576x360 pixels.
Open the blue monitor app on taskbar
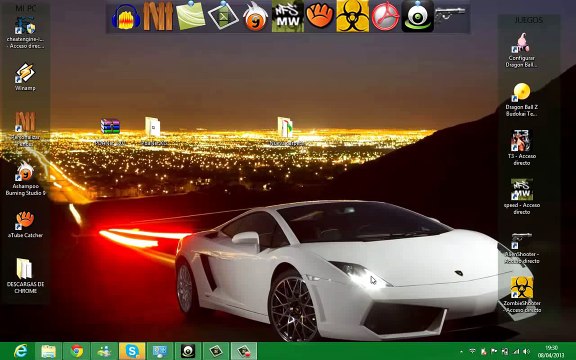[160, 351]
